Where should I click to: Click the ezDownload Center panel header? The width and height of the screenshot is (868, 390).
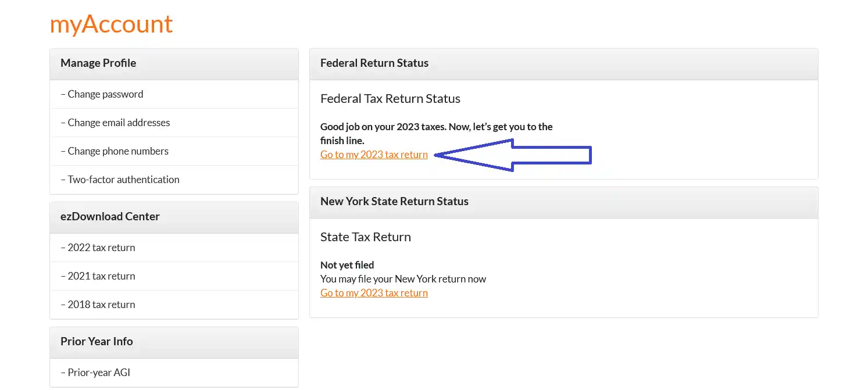click(110, 217)
